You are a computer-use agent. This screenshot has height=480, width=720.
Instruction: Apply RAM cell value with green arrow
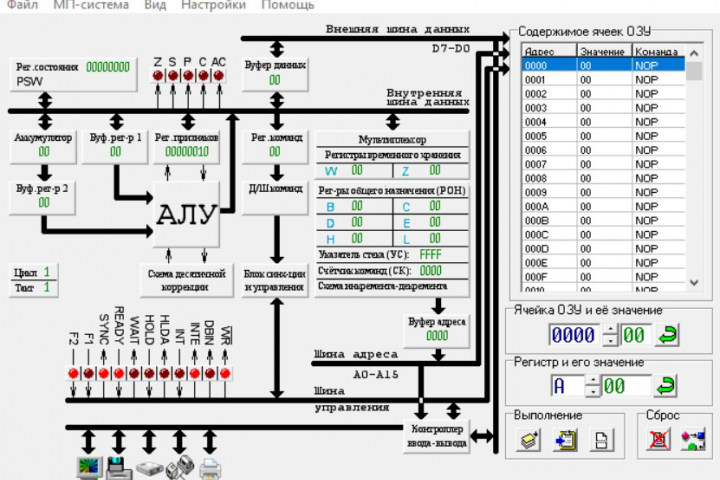tap(667, 335)
